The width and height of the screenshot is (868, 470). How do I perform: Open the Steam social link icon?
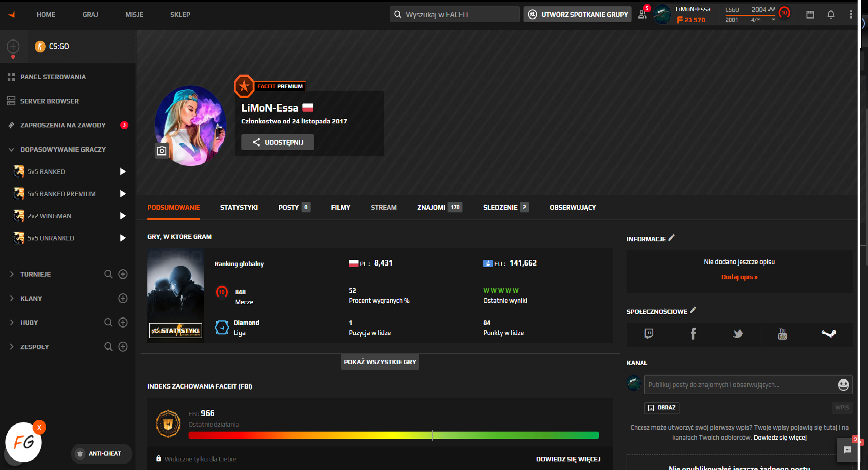coord(829,334)
